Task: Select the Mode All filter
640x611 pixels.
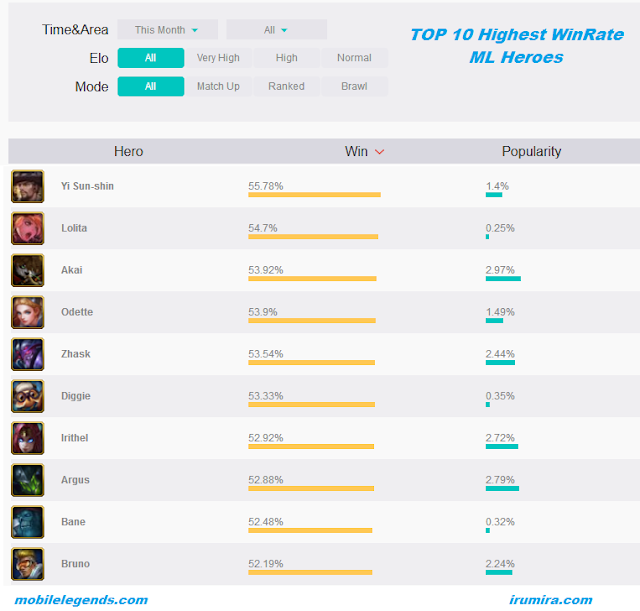Action: tap(151, 87)
